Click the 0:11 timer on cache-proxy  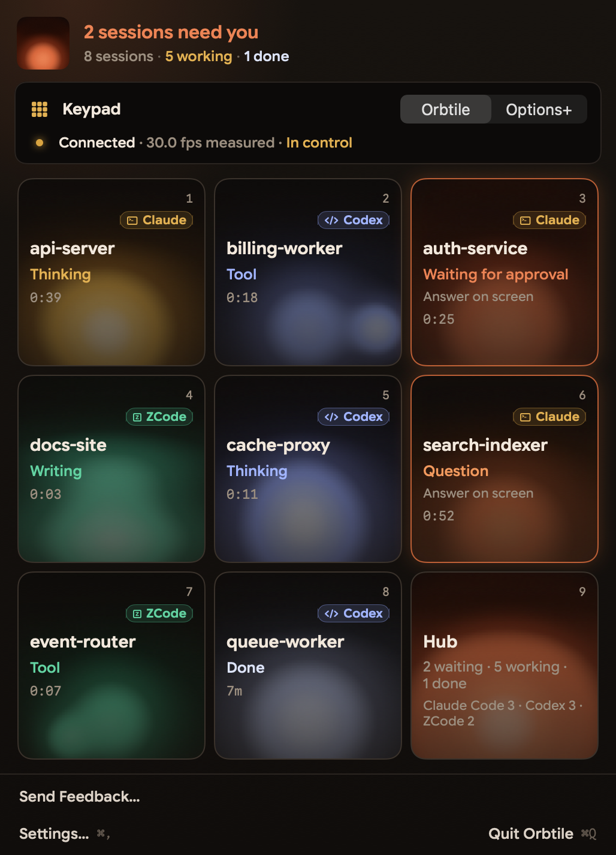click(242, 494)
